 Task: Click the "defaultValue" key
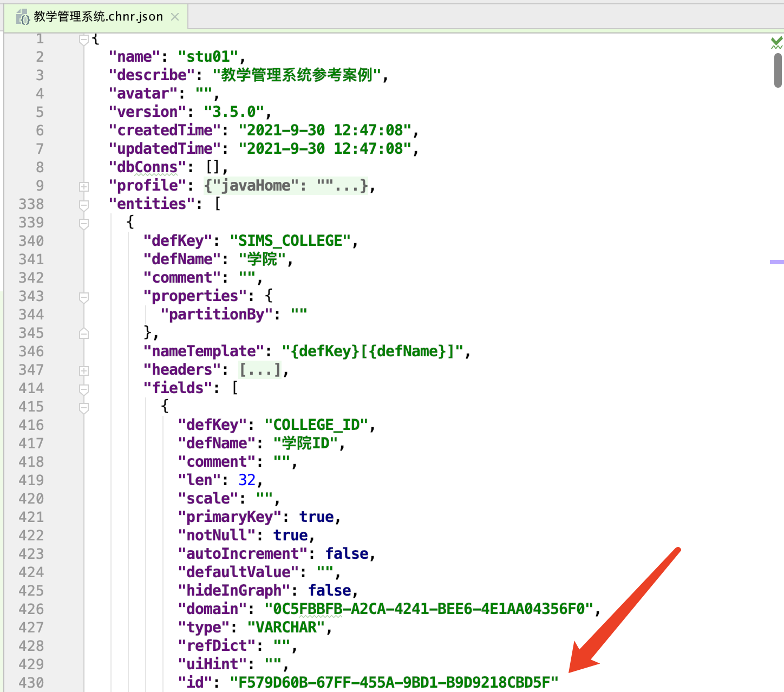(x=238, y=572)
